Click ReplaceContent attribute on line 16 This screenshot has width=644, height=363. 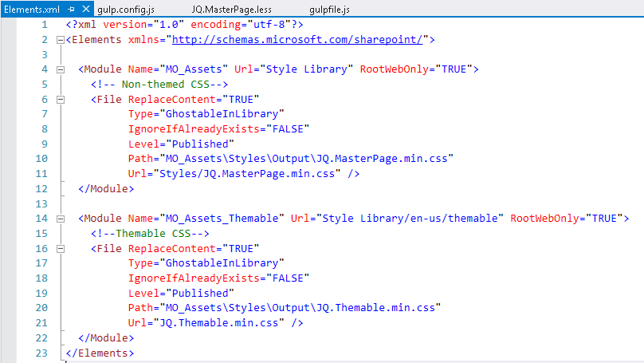tap(171, 249)
